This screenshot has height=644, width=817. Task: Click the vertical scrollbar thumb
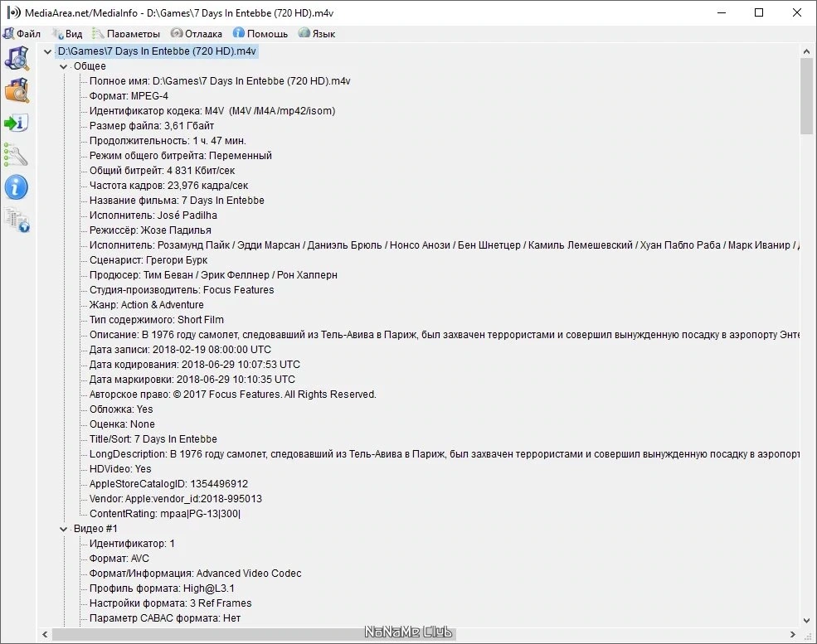[806, 96]
